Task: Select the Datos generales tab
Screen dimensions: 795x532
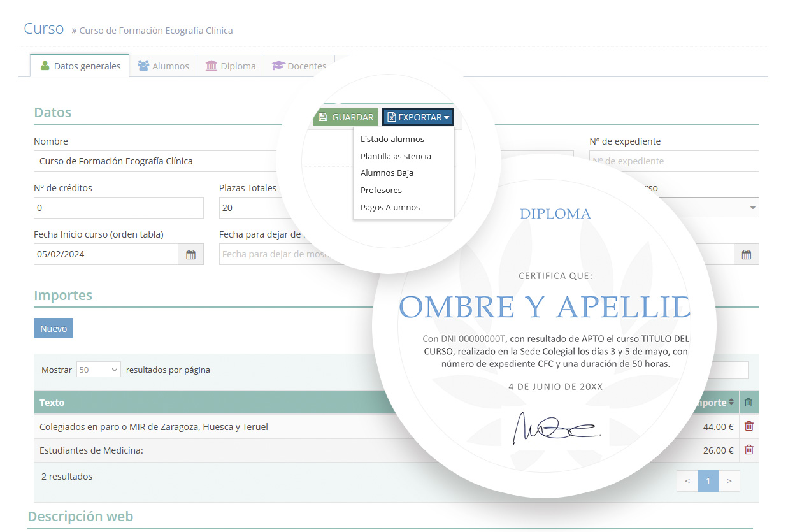Action: coord(80,66)
